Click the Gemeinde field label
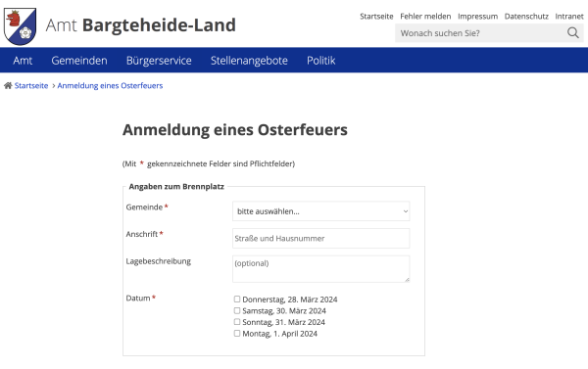The width and height of the screenshot is (588, 369). pos(144,208)
